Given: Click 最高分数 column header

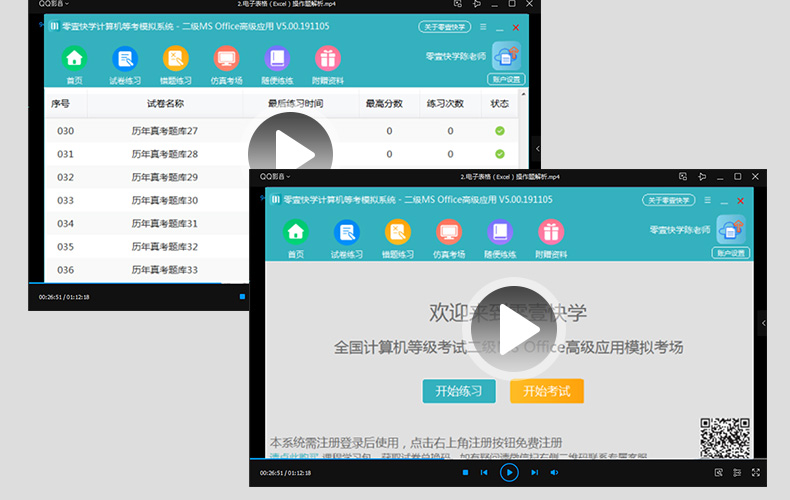Looking at the screenshot, I should tap(384, 104).
